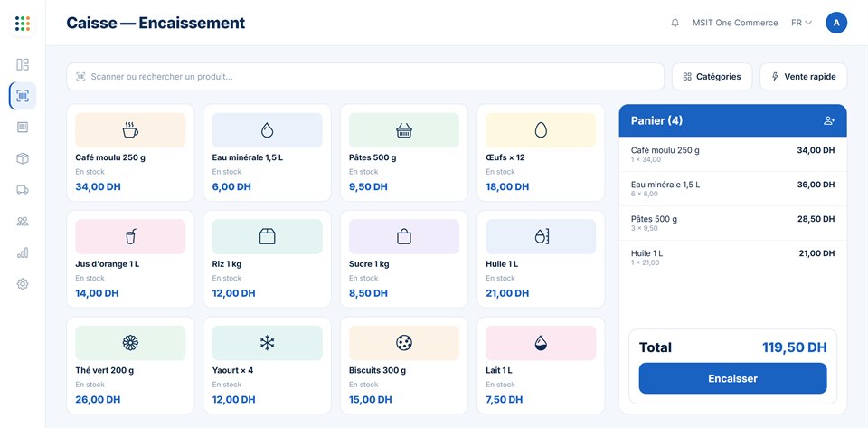The image size is (868, 428).
Task: Focus the product search field
Action: pos(365,76)
